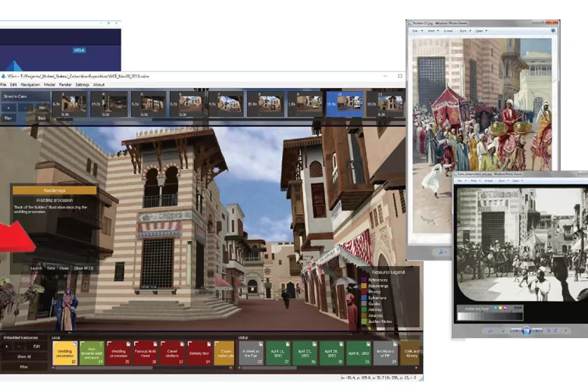Click minus button under Street in Cairo

[25, 108]
